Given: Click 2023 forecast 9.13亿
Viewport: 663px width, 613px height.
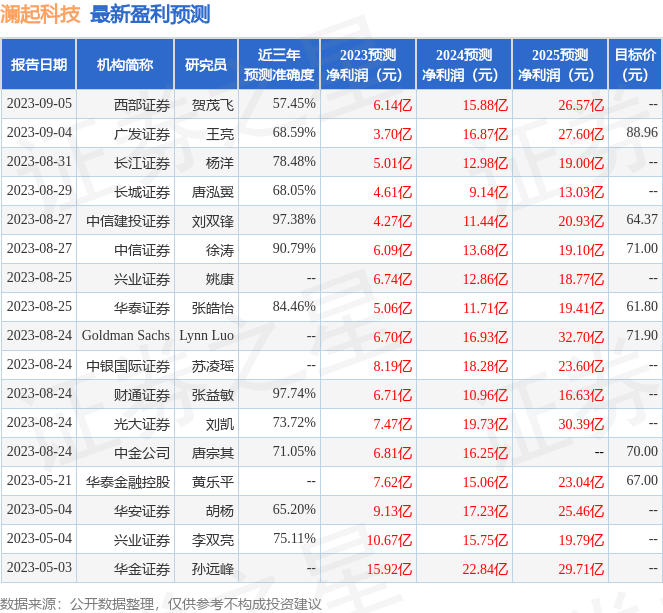Looking at the screenshot, I should pyautogui.click(x=392, y=511).
